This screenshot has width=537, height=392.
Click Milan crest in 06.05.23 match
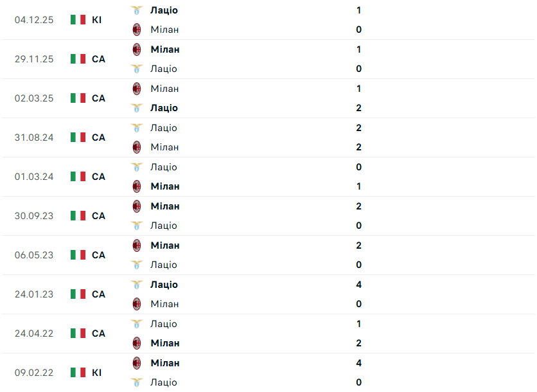136,245
